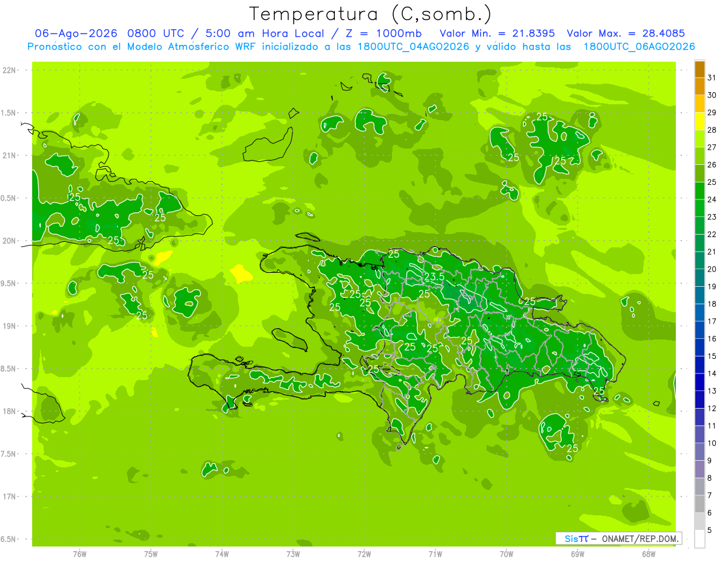728x562 pixels.
Task: Click the 'Temperatura (C,somb.)' chart title
Action: click(371, 14)
